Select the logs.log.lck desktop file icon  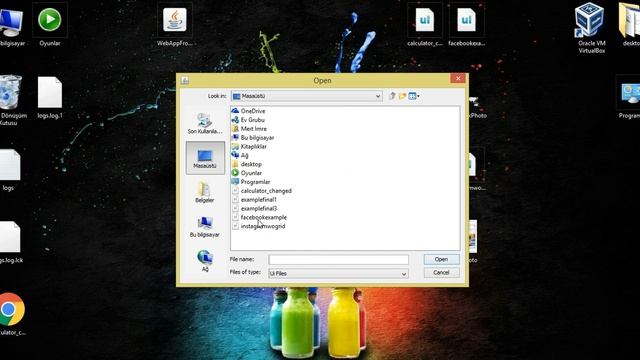point(11,242)
